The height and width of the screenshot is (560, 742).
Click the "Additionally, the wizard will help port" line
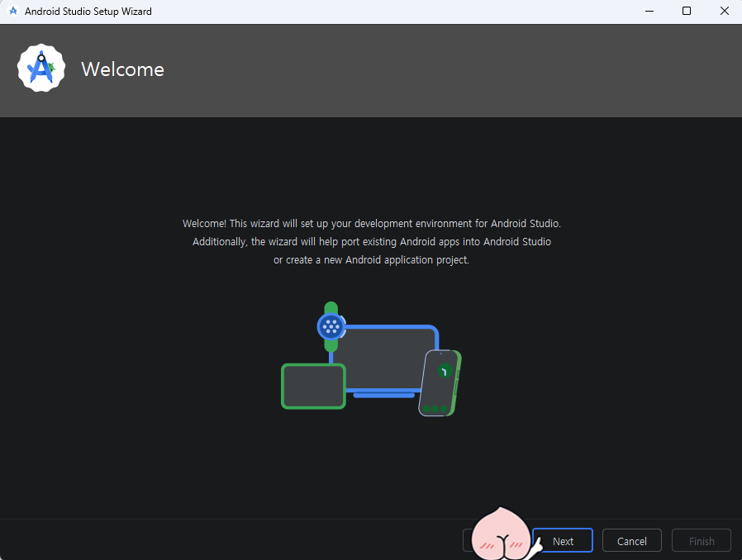[372, 242]
